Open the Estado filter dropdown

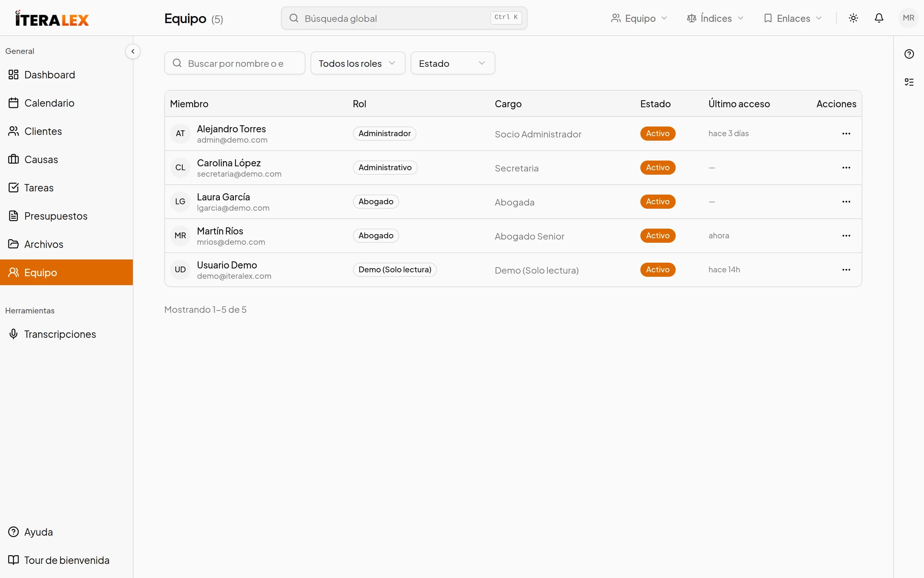point(453,63)
